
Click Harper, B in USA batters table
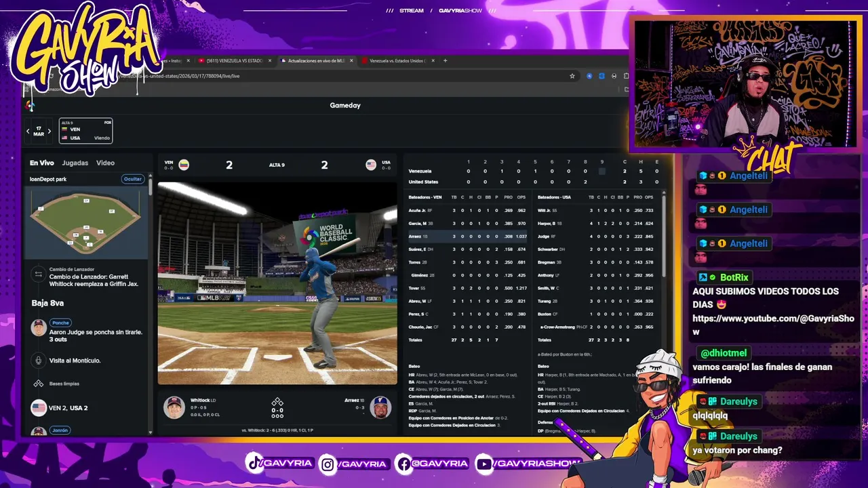pyautogui.click(x=546, y=224)
